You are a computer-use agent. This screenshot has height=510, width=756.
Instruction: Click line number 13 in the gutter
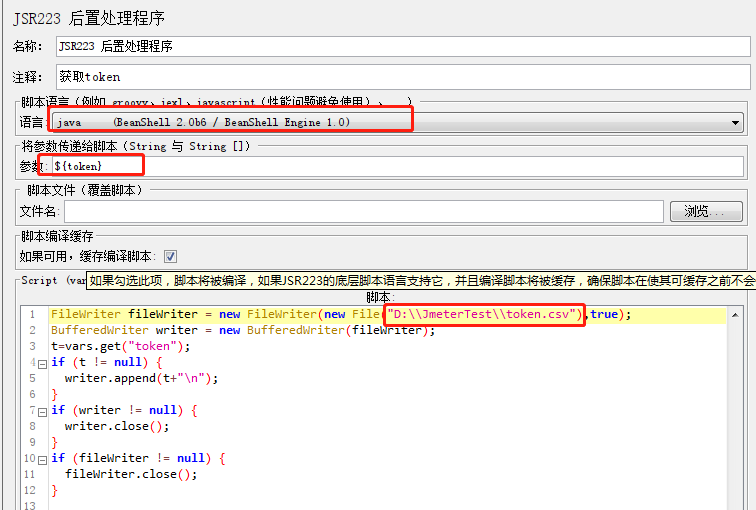(30, 505)
